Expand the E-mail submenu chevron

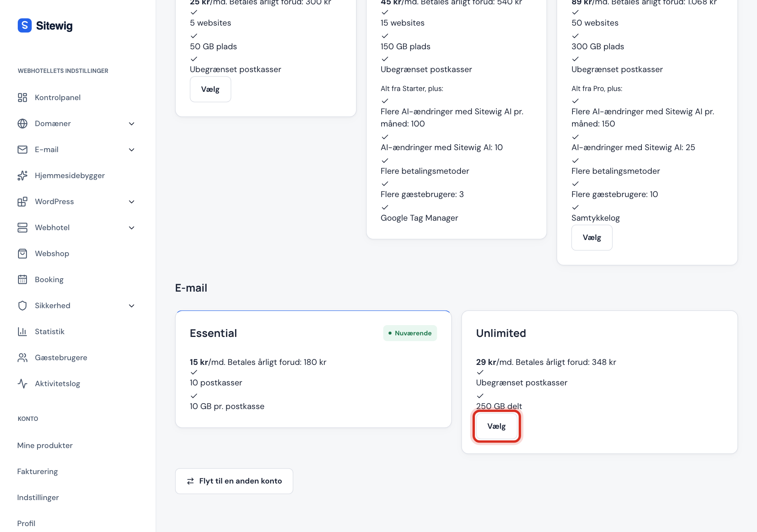coord(132,150)
